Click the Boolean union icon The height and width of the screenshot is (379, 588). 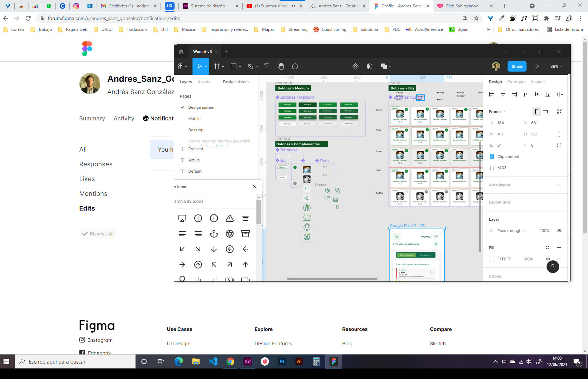[x=384, y=66]
